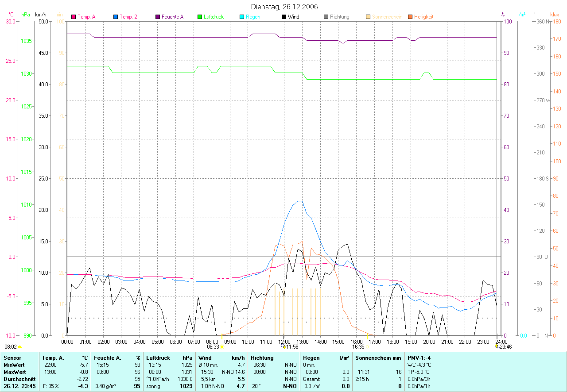
Task: Click the '0.0hPa/1h' pressure change value
Action: [x=419, y=386]
